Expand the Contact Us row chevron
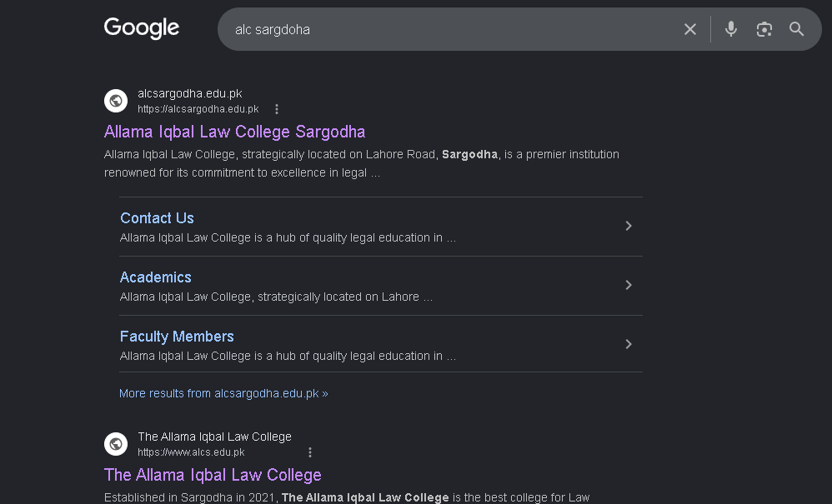Image resolution: width=832 pixels, height=504 pixels. pyautogui.click(x=629, y=226)
